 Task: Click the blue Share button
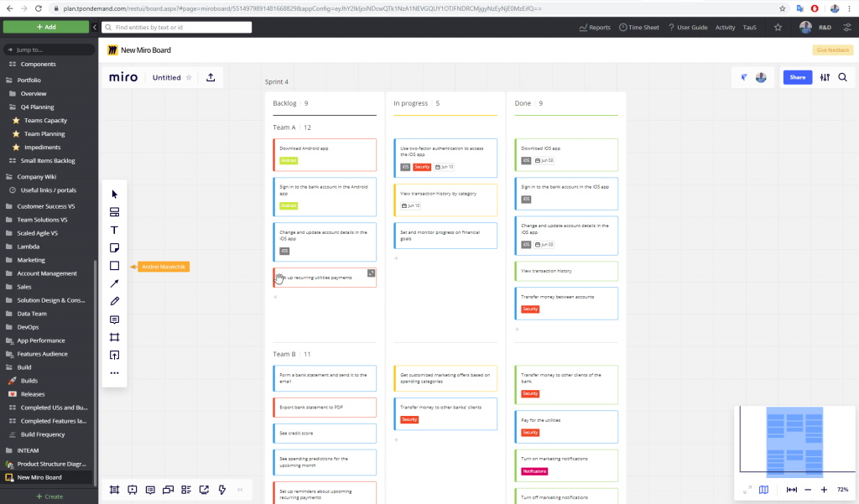797,77
